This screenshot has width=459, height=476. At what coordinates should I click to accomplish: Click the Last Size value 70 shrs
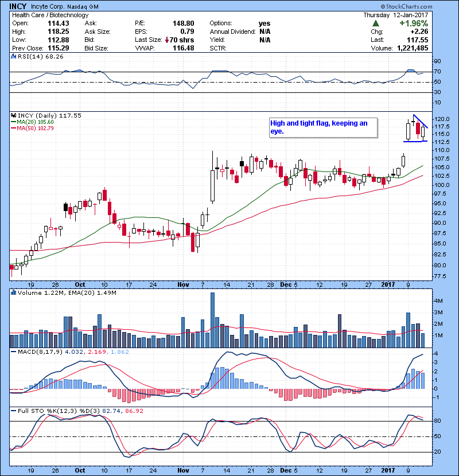point(182,40)
